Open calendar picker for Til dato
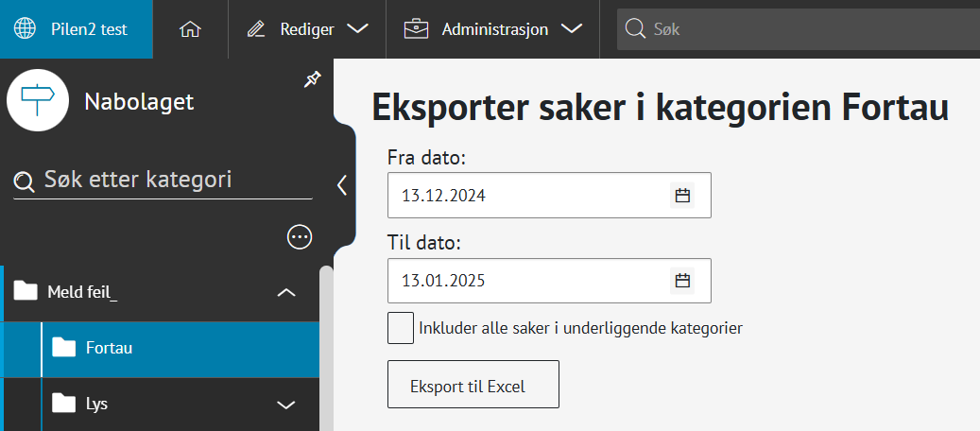The width and height of the screenshot is (980, 431). point(682,281)
